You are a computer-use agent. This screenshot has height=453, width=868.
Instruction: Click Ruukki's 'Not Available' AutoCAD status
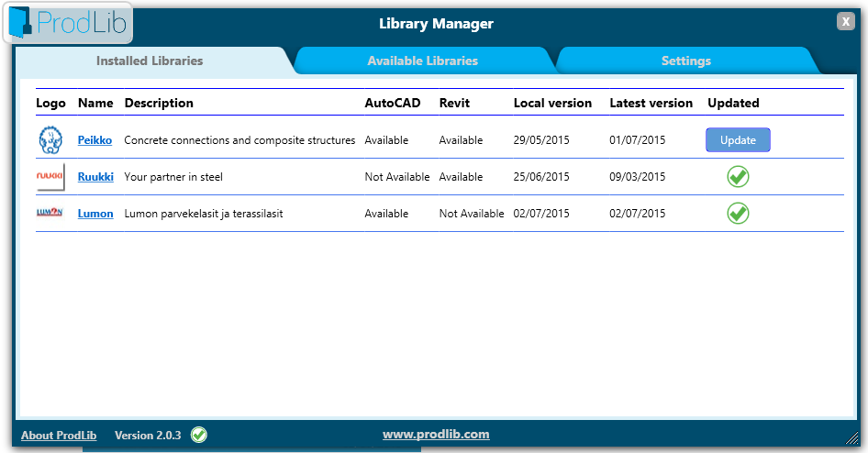(x=397, y=176)
